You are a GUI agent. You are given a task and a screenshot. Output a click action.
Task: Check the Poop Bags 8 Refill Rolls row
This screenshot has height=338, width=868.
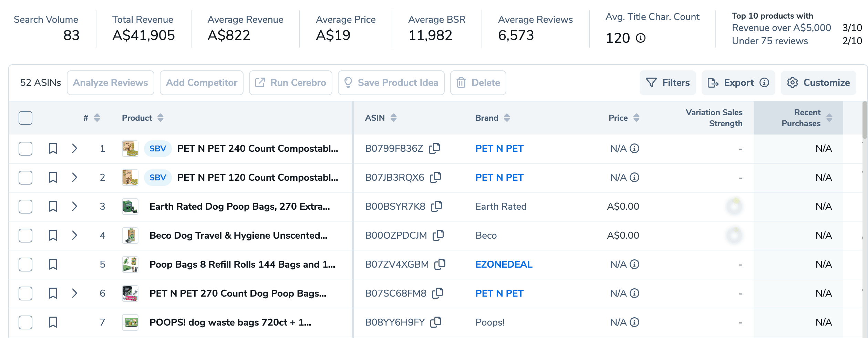tap(25, 264)
